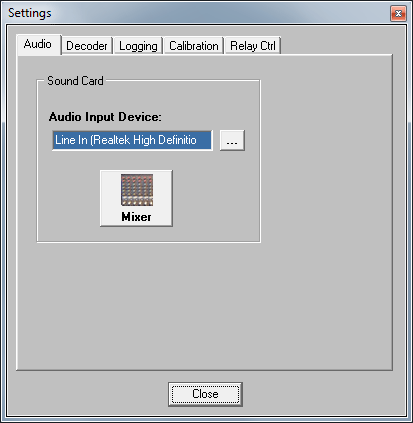Click empty tab strip area right of Relay Ctrl
Image resolution: width=413 pixels, height=423 pixels.
pyautogui.click(x=335, y=45)
